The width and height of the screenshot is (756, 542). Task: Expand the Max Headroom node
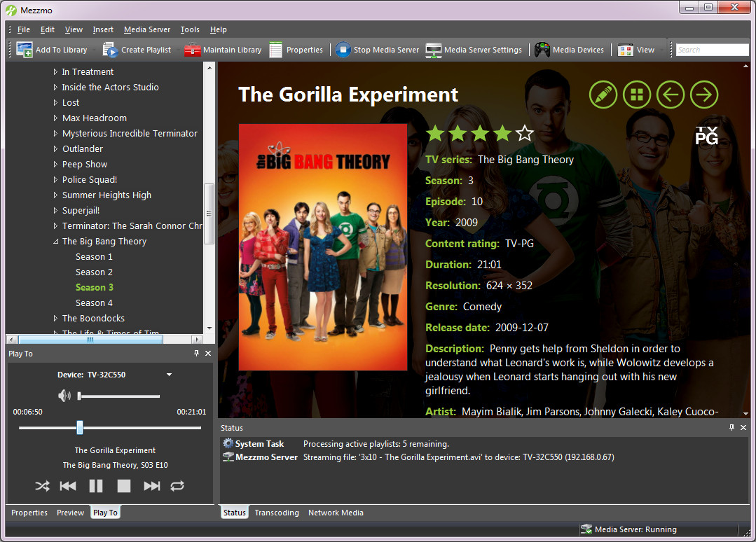[55, 118]
